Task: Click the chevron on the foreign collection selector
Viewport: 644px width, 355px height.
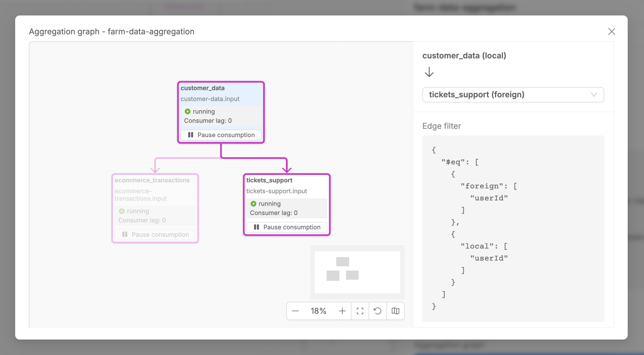Action: coord(594,95)
